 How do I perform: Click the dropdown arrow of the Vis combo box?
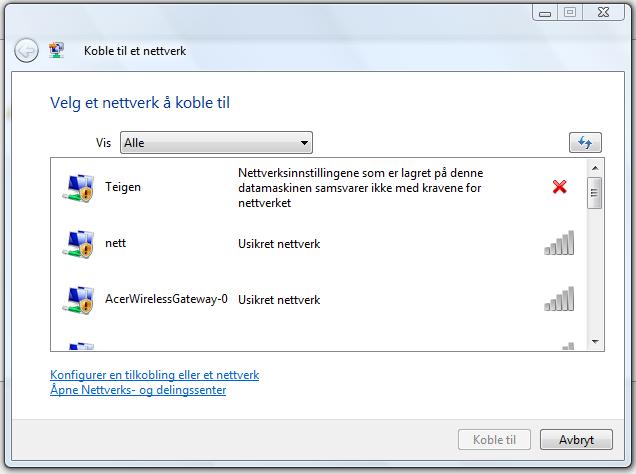tap(304, 143)
